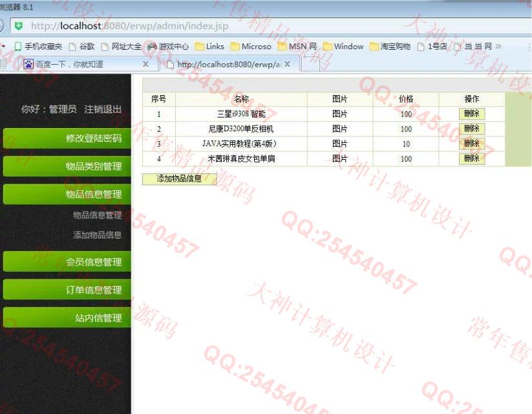Click the 名称 column header

[x=241, y=99]
